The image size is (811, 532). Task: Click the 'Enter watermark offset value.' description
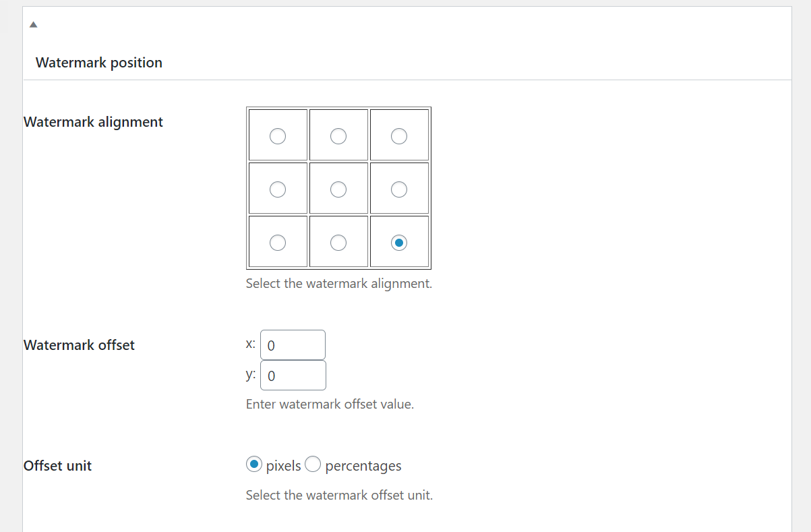pyautogui.click(x=330, y=405)
